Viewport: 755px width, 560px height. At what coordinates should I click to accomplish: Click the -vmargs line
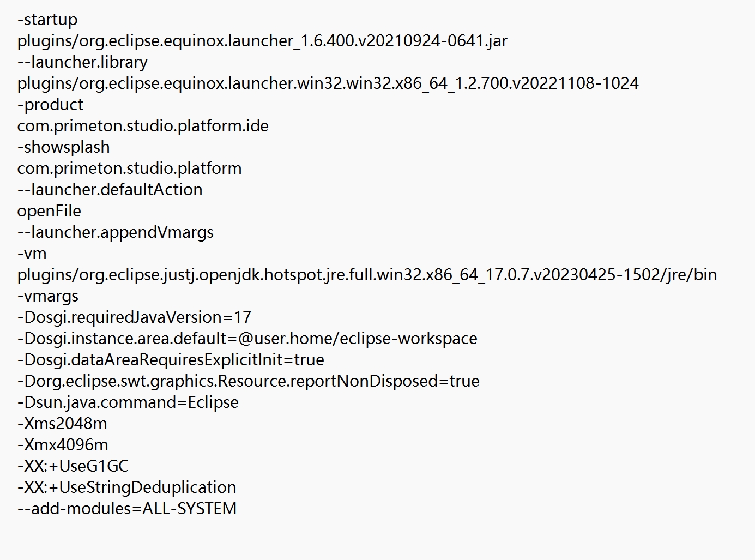click(x=48, y=296)
